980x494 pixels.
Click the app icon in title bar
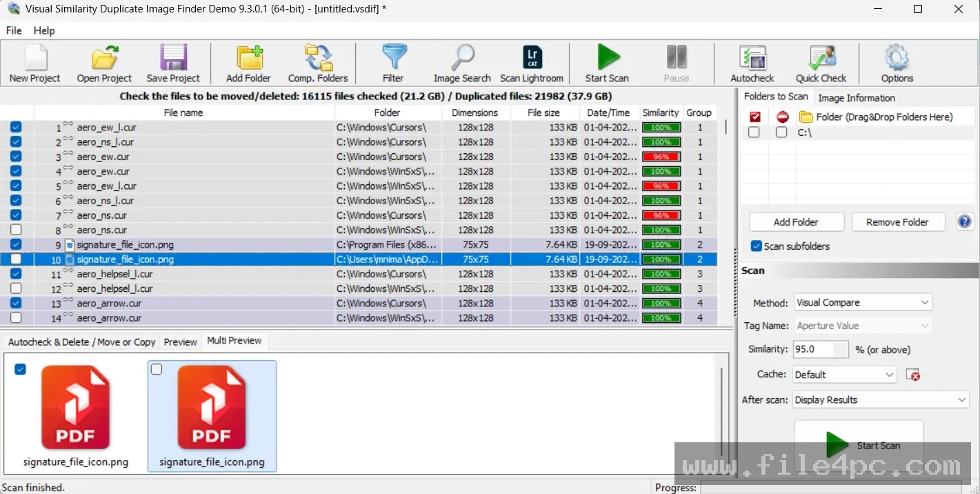click(14, 9)
